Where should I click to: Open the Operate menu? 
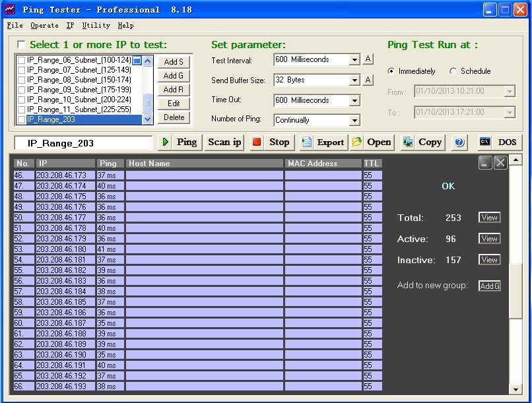click(44, 26)
